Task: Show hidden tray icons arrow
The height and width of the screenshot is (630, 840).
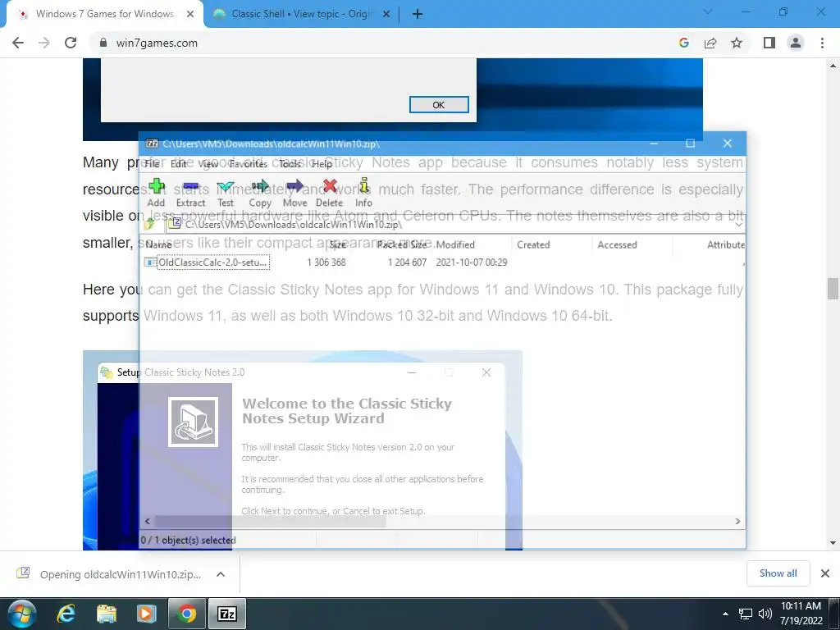Action: pos(725,614)
